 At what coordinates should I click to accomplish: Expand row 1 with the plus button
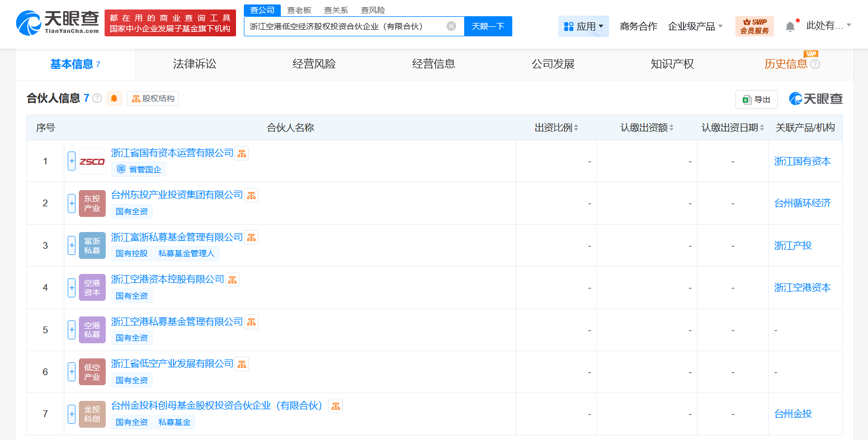pos(72,161)
